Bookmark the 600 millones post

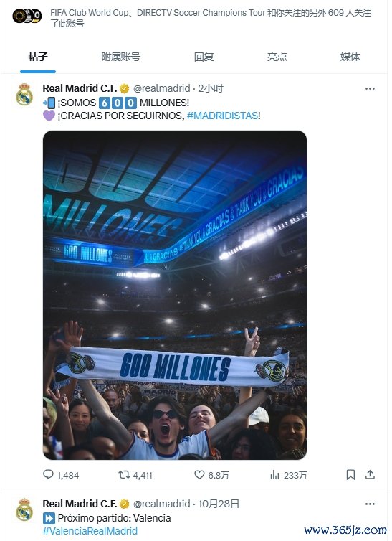(350, 475)
